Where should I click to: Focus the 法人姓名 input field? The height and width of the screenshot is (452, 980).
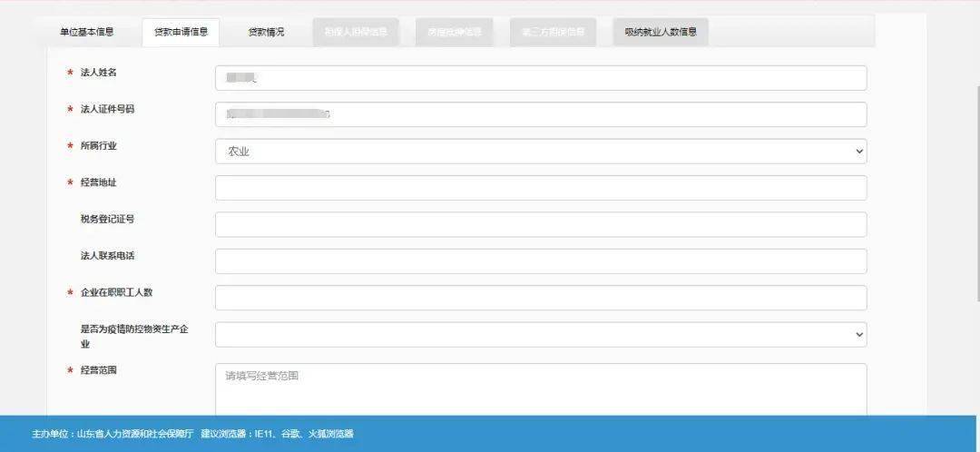tap(541, 78)
